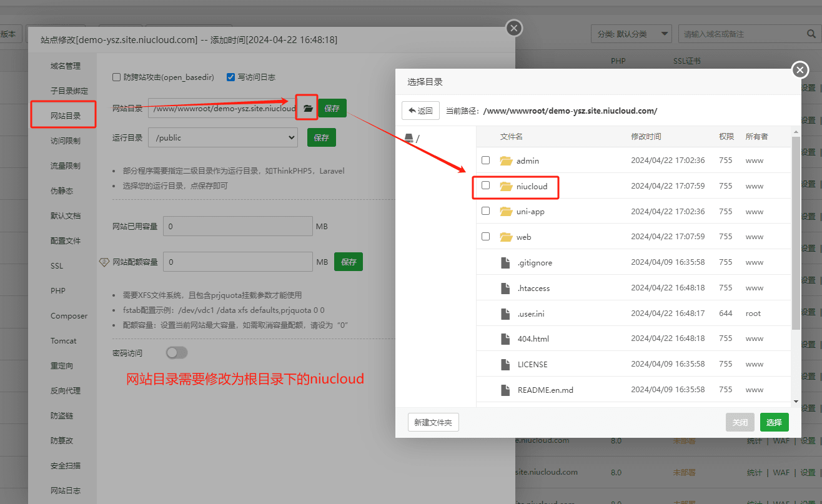This screenshot has height=504, width=822.
Task: Open the /public run directory dropdown
Action: [223, 137]
